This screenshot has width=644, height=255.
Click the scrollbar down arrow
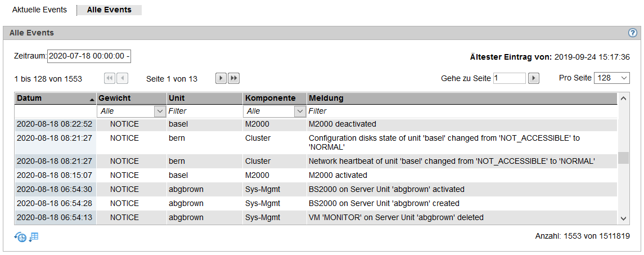click(x=623, y=218)
